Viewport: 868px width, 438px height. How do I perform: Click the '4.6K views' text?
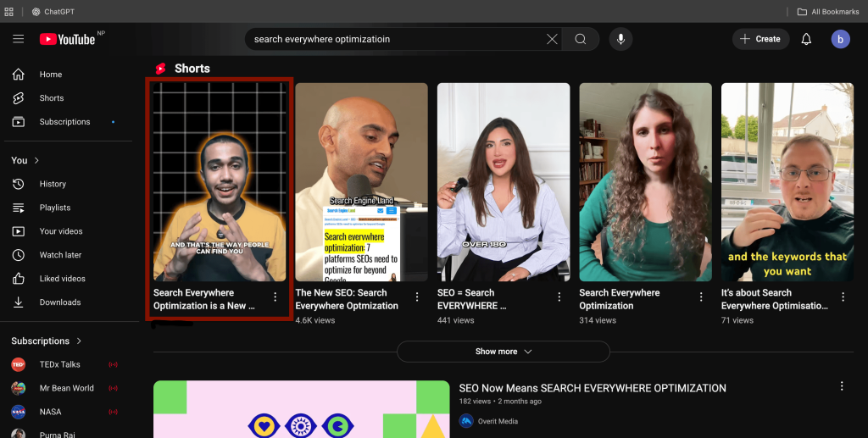click(x=315, y=320)
